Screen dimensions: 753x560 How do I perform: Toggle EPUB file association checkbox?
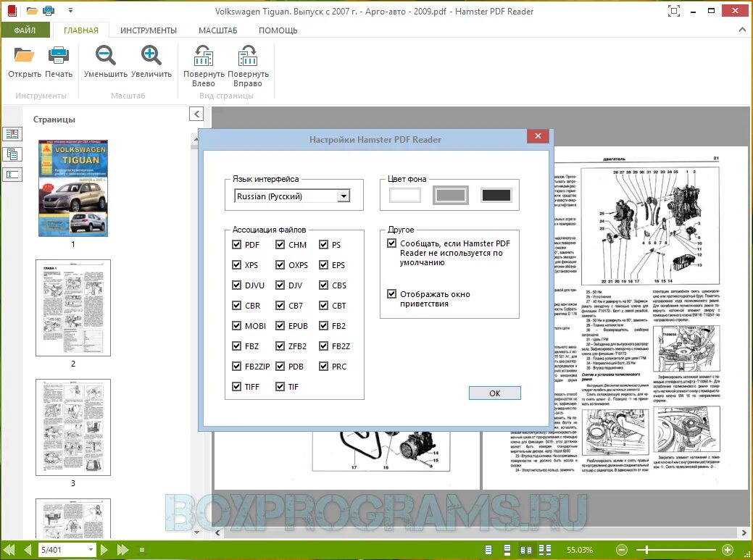click(x=280, y=325)
